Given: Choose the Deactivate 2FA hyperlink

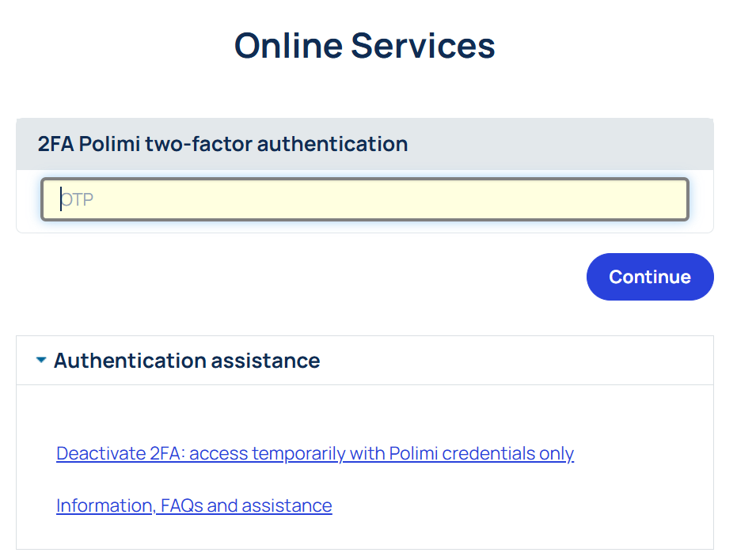Looking at the screenshot, I should [315, 453].
